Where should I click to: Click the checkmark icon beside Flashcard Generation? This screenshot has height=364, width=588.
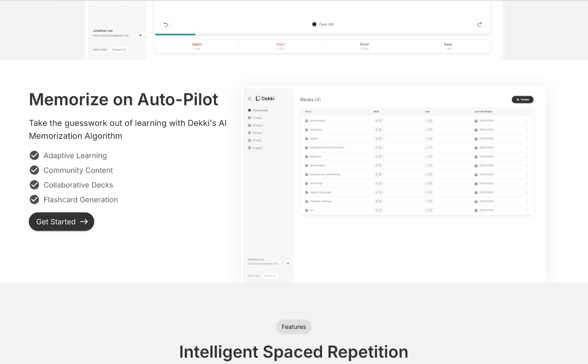coord(34,200)
